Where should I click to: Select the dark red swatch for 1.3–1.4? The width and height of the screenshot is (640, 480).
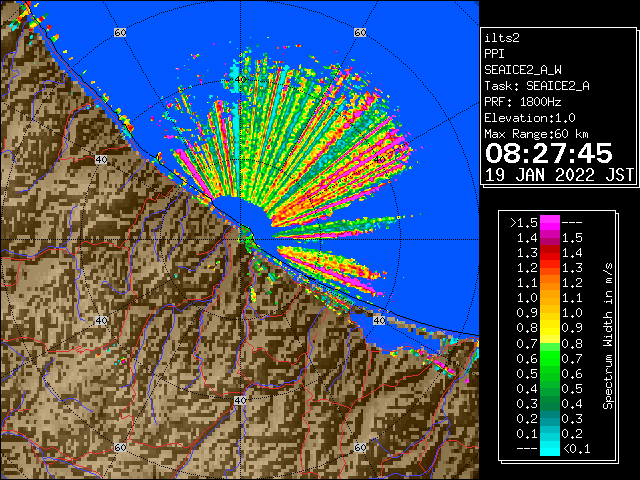550,253
